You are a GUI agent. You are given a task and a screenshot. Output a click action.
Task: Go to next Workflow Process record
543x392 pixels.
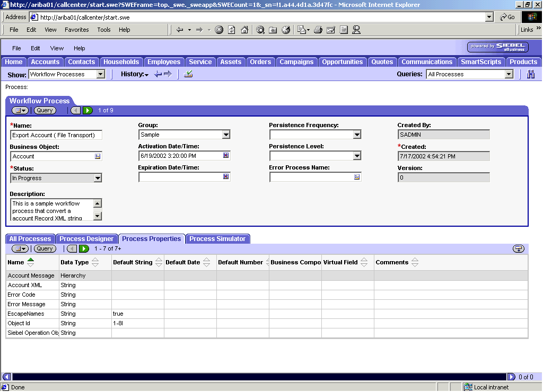click(x=87, y=110)
